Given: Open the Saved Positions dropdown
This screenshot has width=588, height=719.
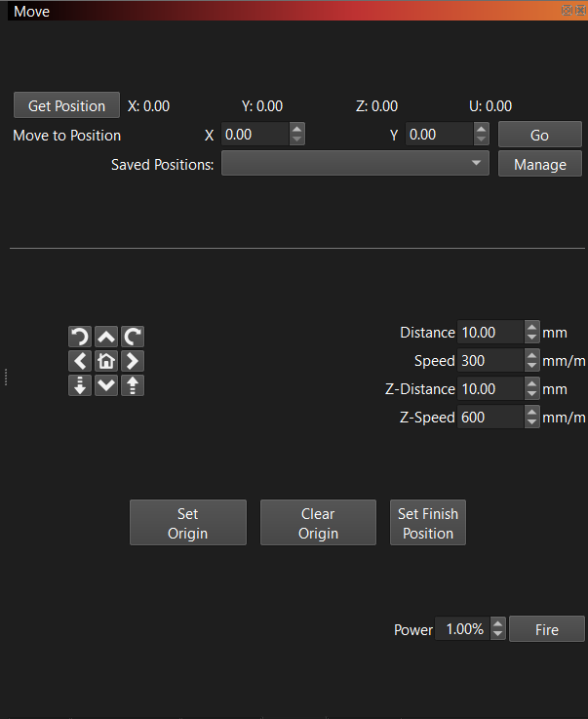Looking at the screenshot, I should (x=355, y=164).
